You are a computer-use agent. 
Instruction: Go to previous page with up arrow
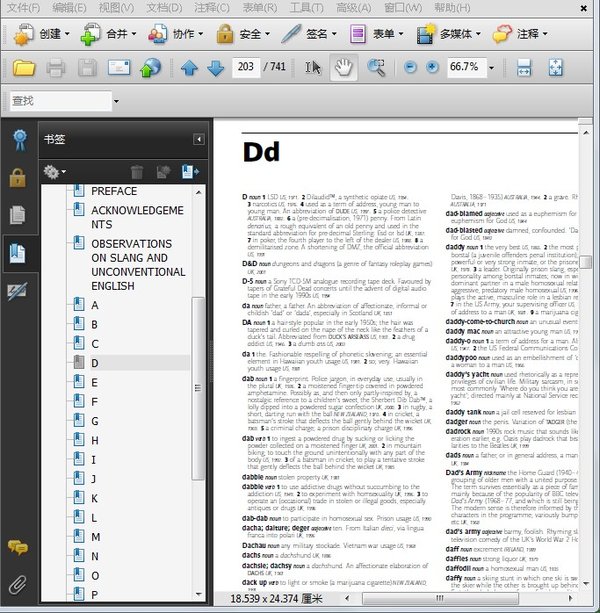tap(190, 68)
